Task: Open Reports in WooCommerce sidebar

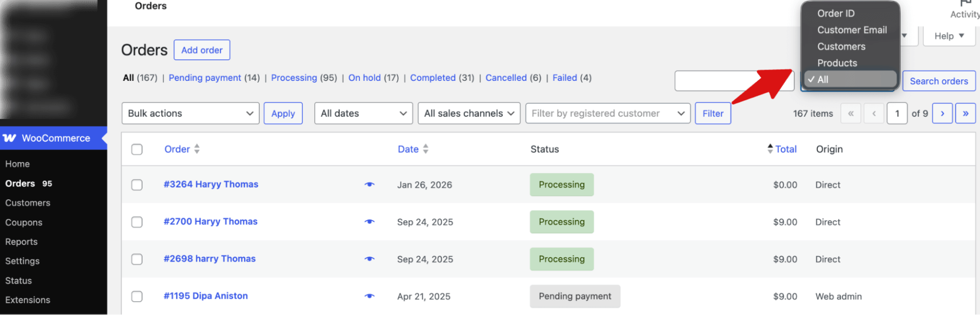Action: pos(21,242)
